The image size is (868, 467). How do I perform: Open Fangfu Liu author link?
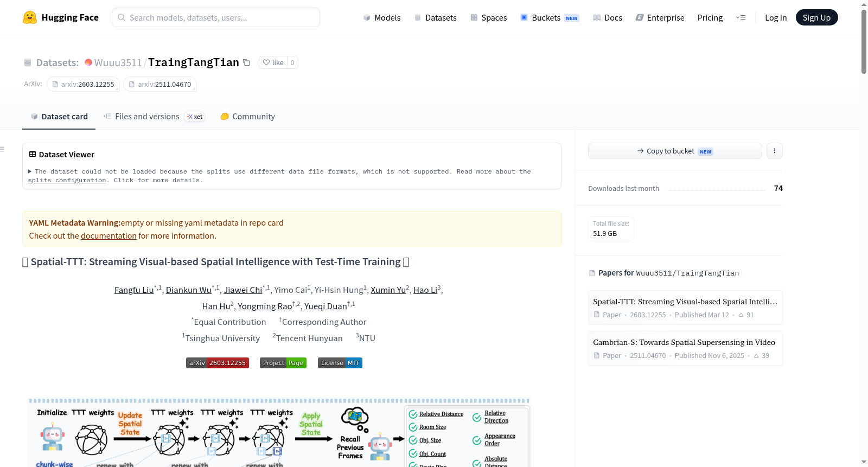tap(134, 290)
